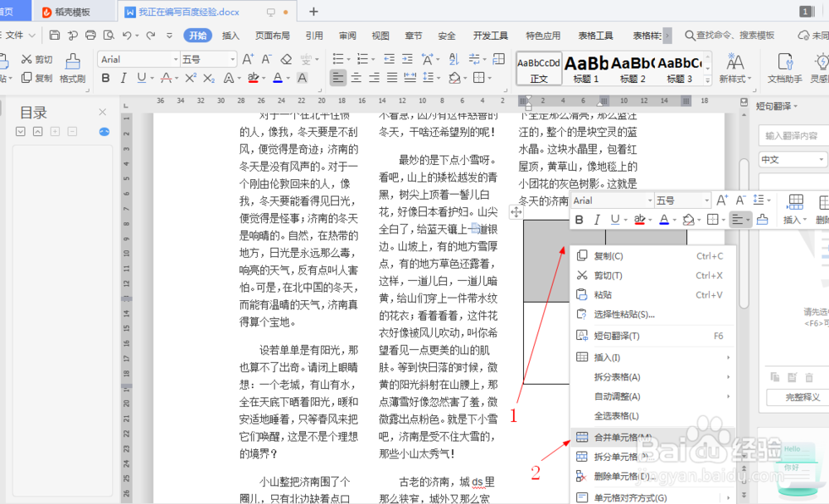Justify paragraph in ribbon
Screen dimensions: 829x504
(x=392, y=78)
